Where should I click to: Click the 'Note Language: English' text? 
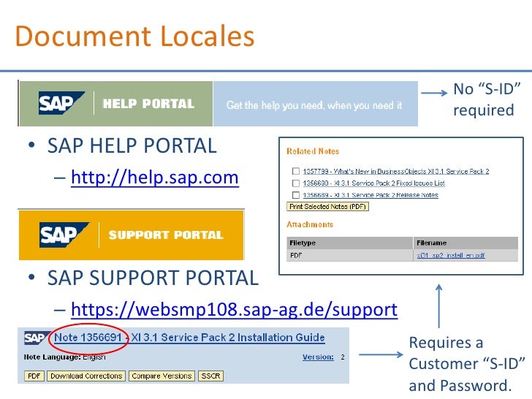(64, 357)
